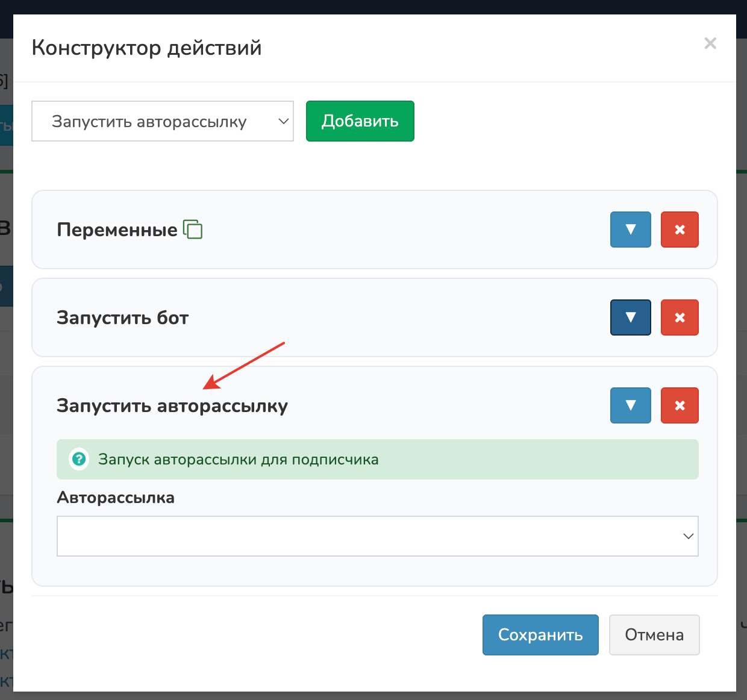Expand the Запустить бот block arrow
Viewport: 747px width, 700px height.
click(x=630, y=317)
